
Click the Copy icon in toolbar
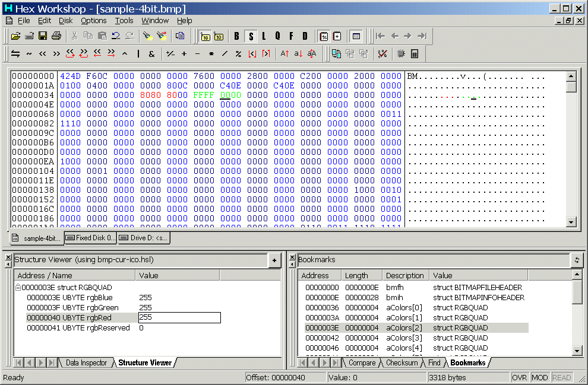tap(89, 36)
